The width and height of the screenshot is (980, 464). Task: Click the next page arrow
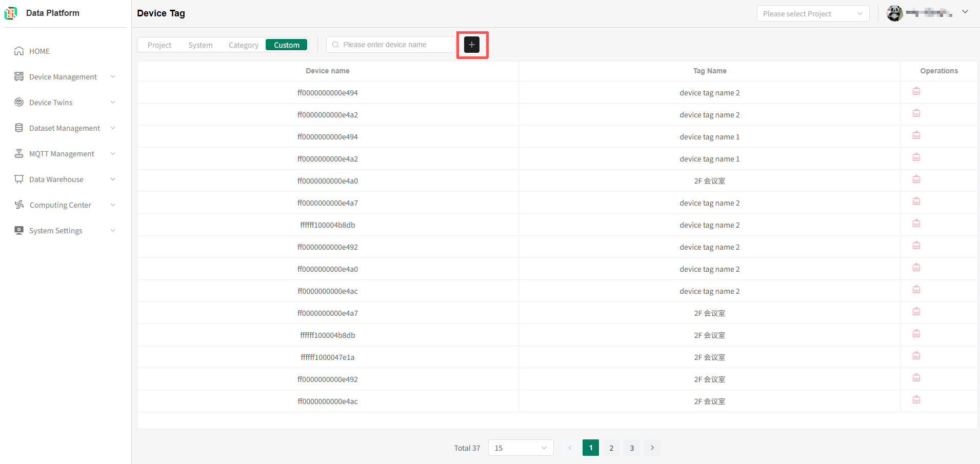pos(652,448)
